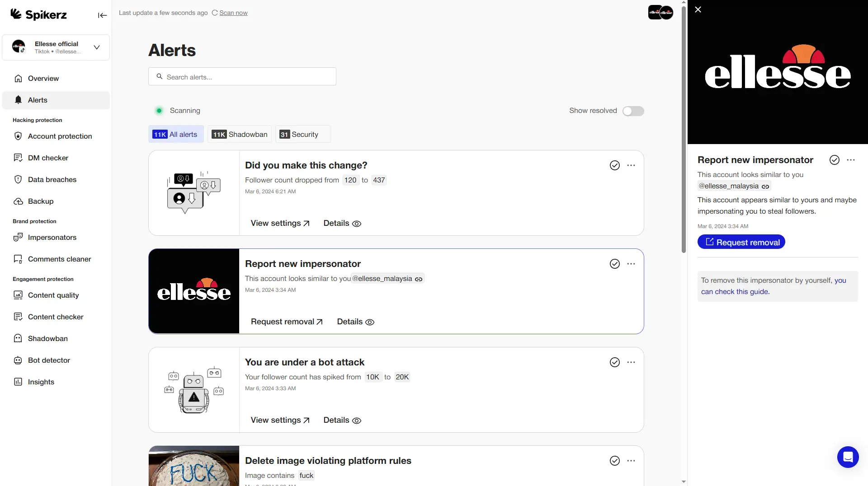868x486 pixels.
Task: Click the profile avatars at top
Action: click(660, 12)
